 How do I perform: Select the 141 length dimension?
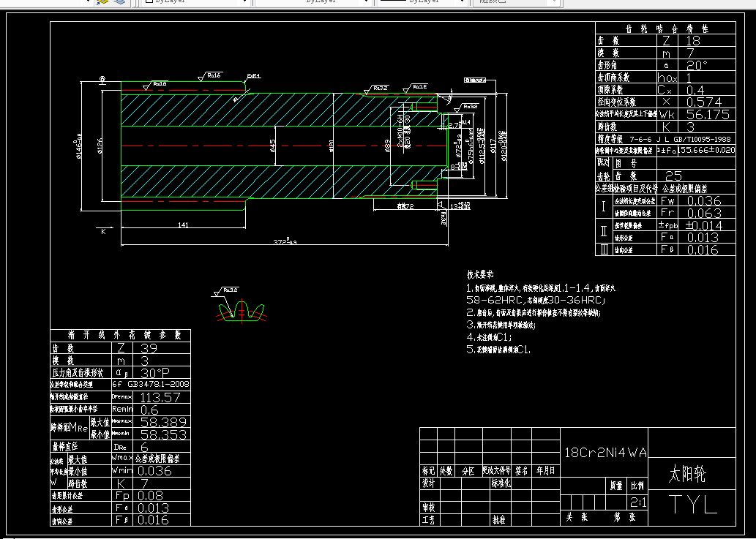point(183,225)
